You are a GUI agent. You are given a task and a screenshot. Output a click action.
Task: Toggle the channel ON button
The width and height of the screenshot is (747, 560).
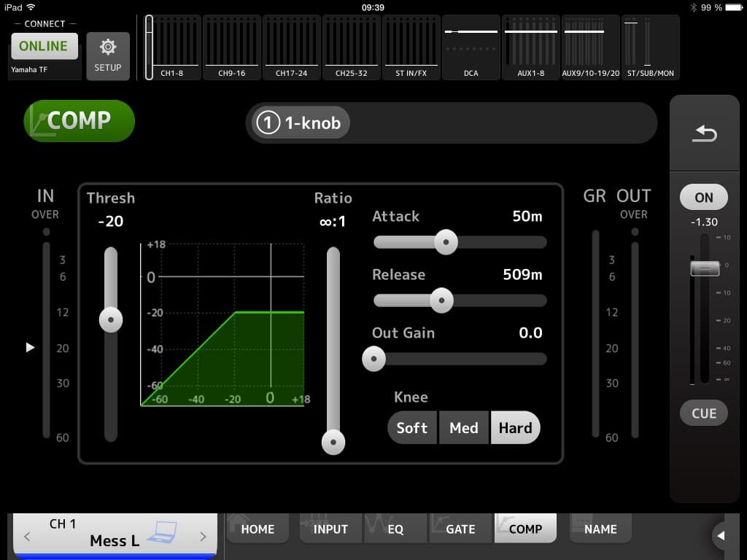tap(704, 197)
